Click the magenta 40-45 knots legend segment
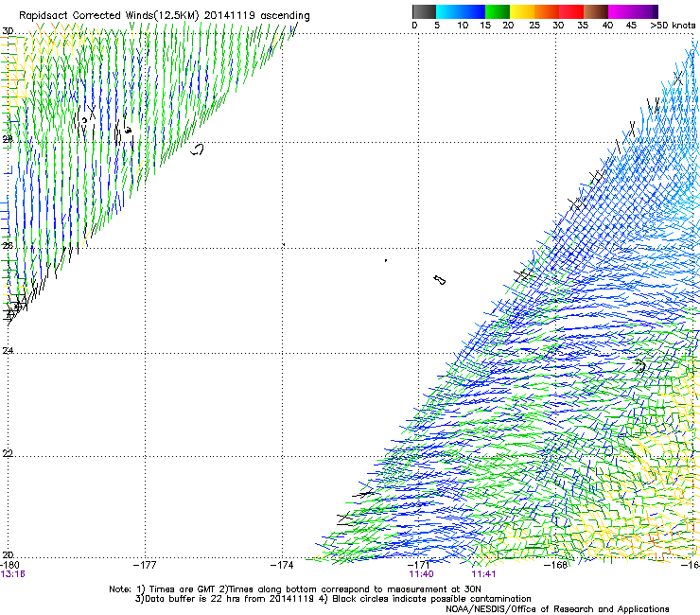Viewport: 700px width, 615px height. click(x=621, y=11)
